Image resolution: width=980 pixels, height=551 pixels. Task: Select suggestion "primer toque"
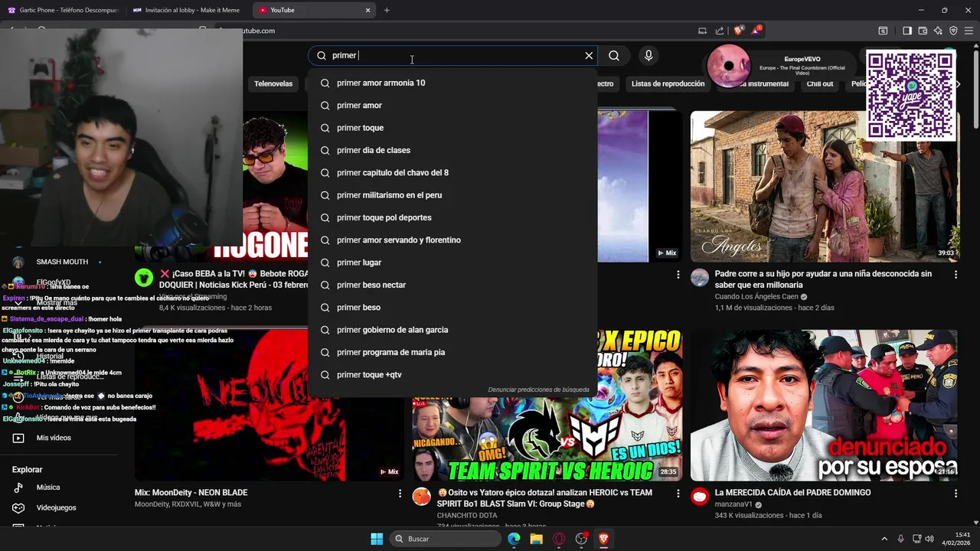pyautogui.click(x=452, y=128)
